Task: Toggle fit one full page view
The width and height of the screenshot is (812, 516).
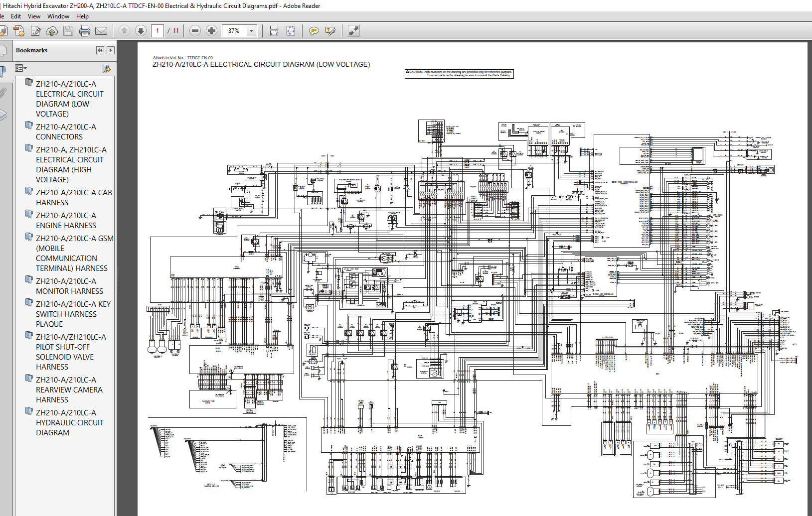Action: [291, 31]
